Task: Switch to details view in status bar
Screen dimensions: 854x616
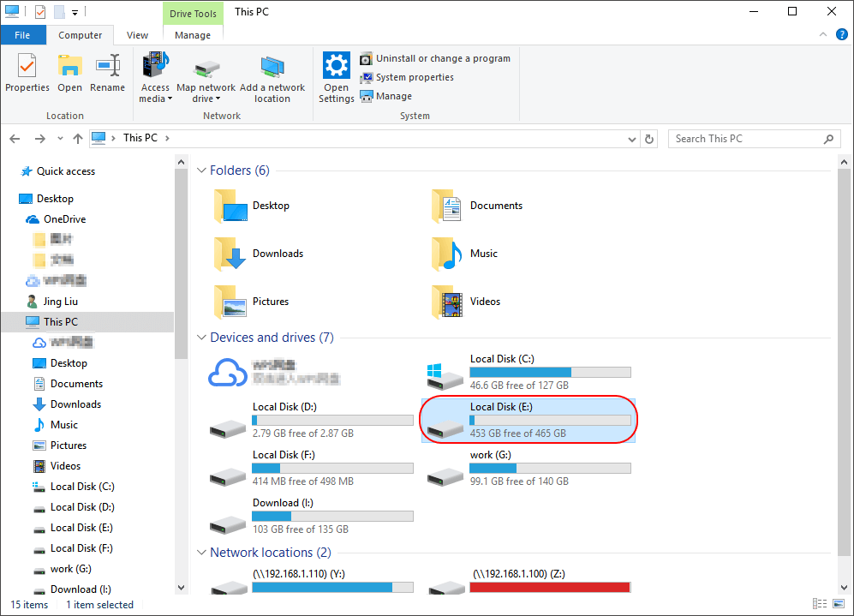Action: 820,605
